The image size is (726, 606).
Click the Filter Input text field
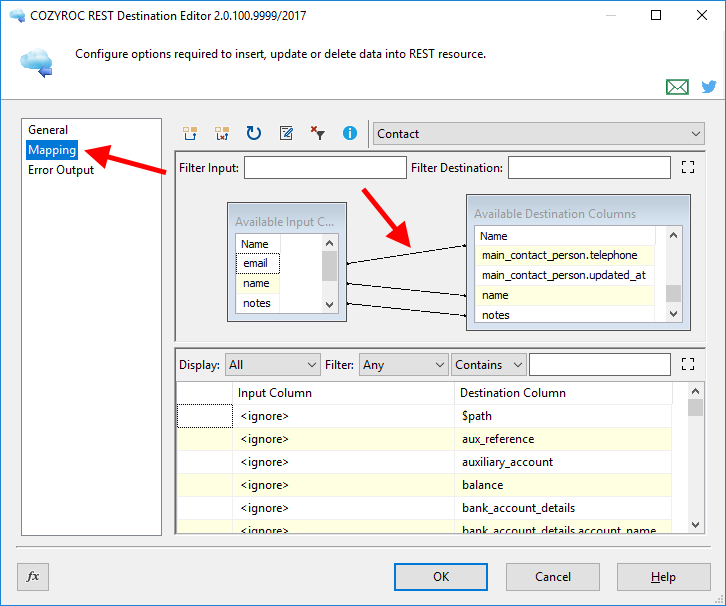(x=325, y=168)
